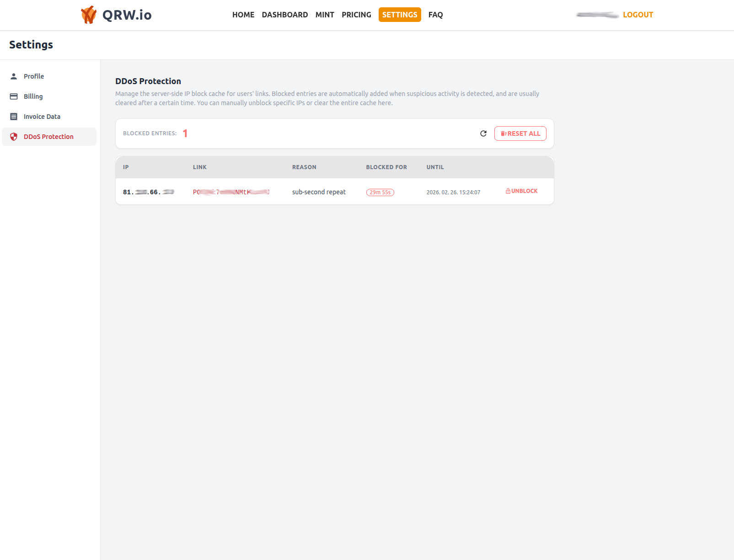734x560 pixels.
Task: Click the Billing card icon in sidebar
Action: 14,96
